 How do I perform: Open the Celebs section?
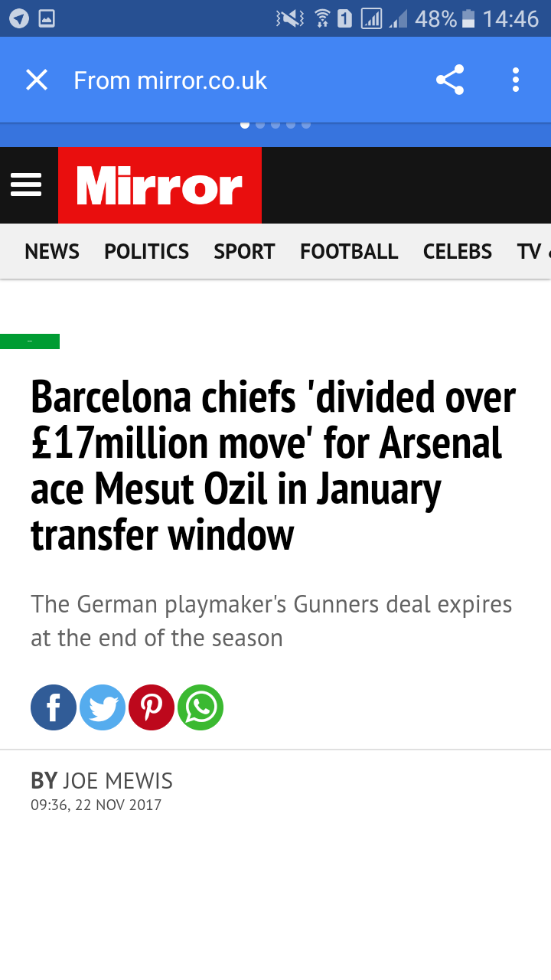click(x=458, y=251)
